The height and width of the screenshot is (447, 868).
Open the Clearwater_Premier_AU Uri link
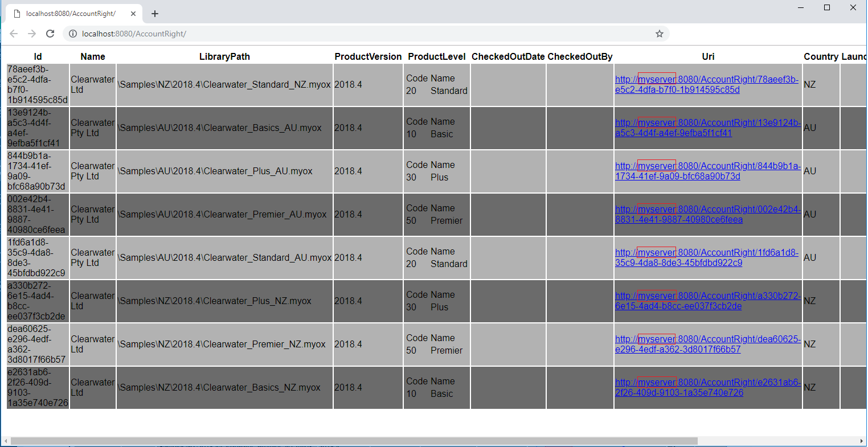pos(708,214)
